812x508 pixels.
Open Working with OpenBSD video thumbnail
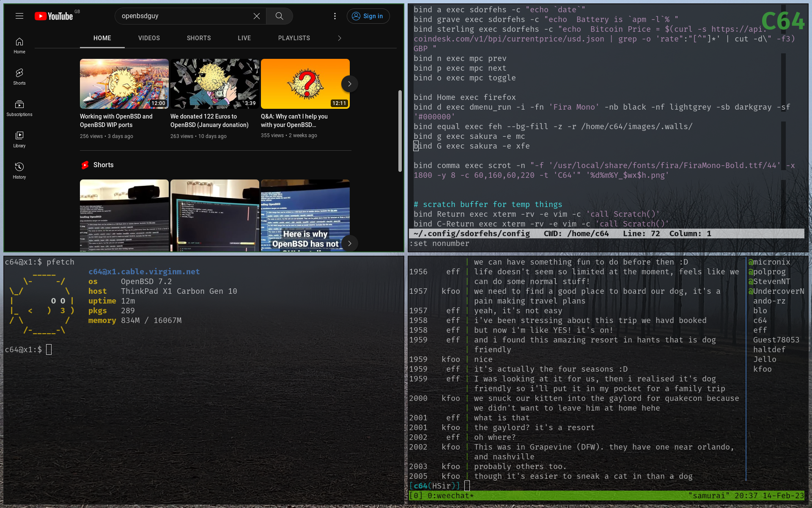pos(124,84)
